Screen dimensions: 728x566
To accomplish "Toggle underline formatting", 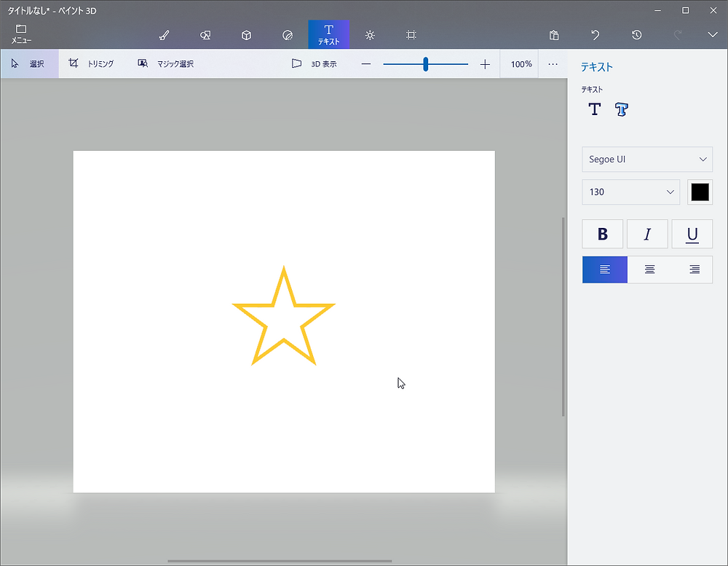I will pos(692,234).
